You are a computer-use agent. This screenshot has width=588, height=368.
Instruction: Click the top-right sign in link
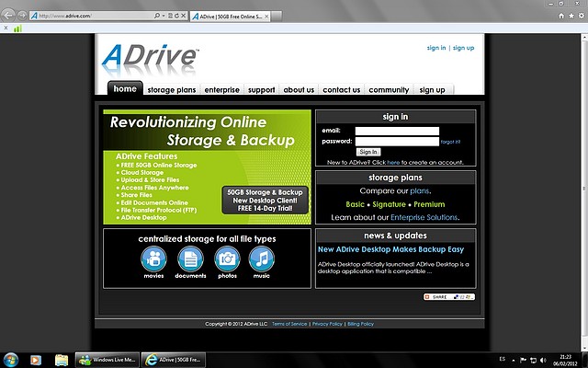pos(436,48)
